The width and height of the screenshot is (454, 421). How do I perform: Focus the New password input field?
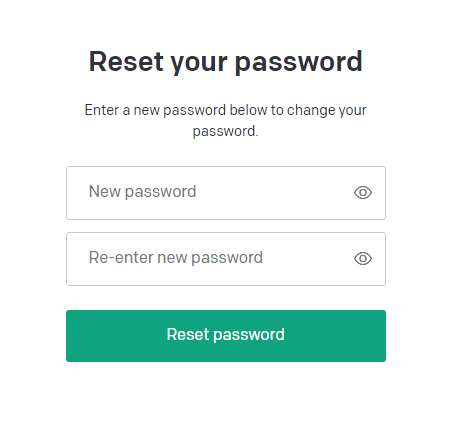[x=226, y=193]
